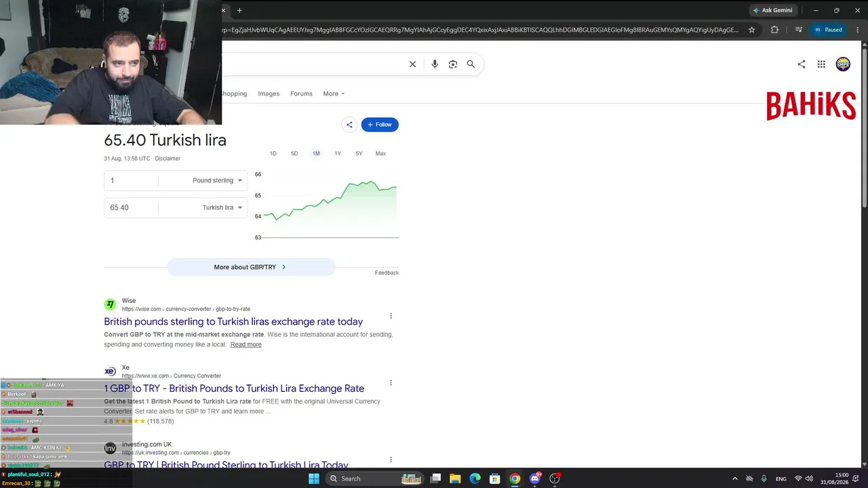Follow the GBP/TRY currency pair
The height and width of the screenshot is (488, 868).
pyautogui.click(x=380, y=124)
